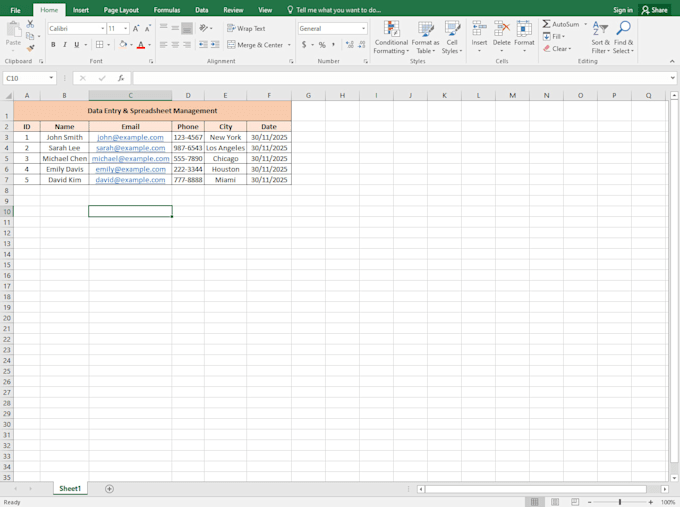Toggle Wrap Text
This screenshot has width=680, height=507.
coord(246,29)
